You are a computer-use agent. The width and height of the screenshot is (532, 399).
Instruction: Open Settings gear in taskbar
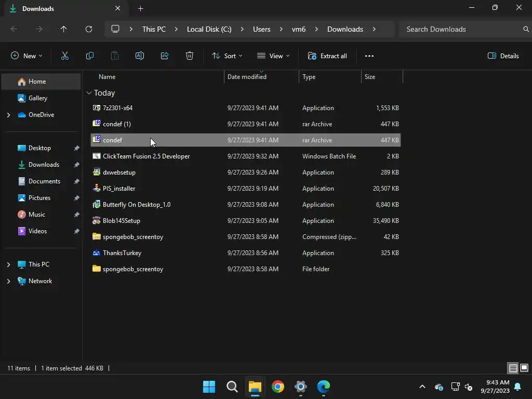[301, 387]
